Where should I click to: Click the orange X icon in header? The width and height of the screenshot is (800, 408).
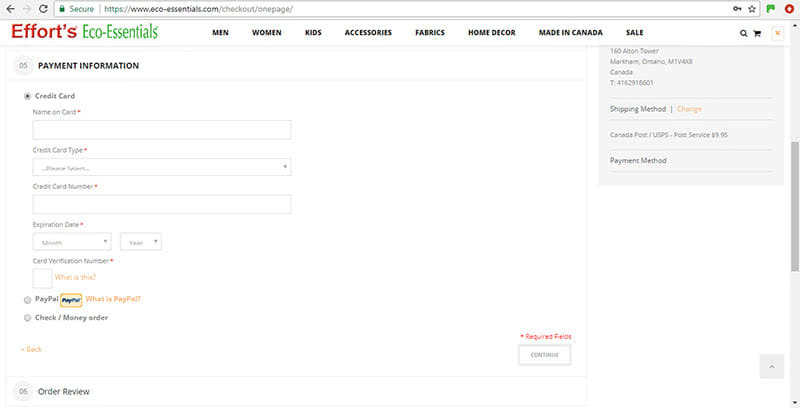777,33
